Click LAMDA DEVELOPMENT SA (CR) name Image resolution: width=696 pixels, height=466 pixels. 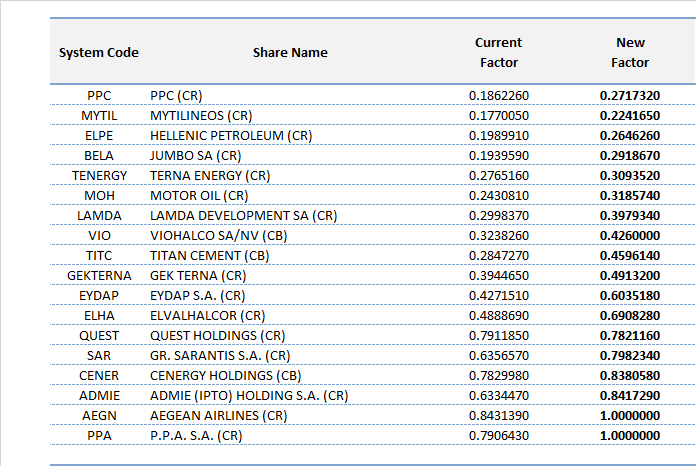coord(245,216)
